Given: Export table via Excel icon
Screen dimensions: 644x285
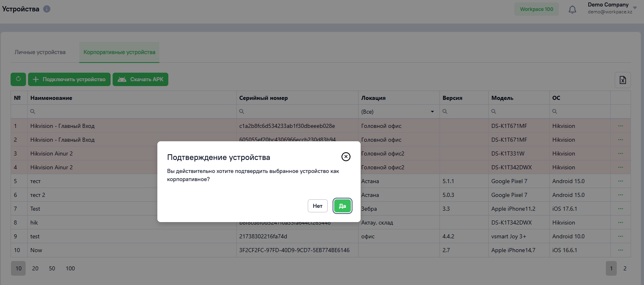Looking at the screenshot, I should (623, 80).
